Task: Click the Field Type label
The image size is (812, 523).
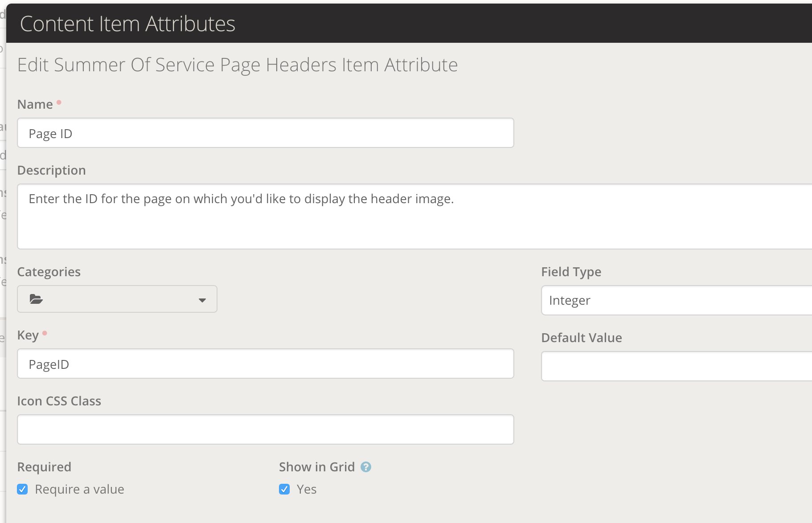Action: pos(571,272)
